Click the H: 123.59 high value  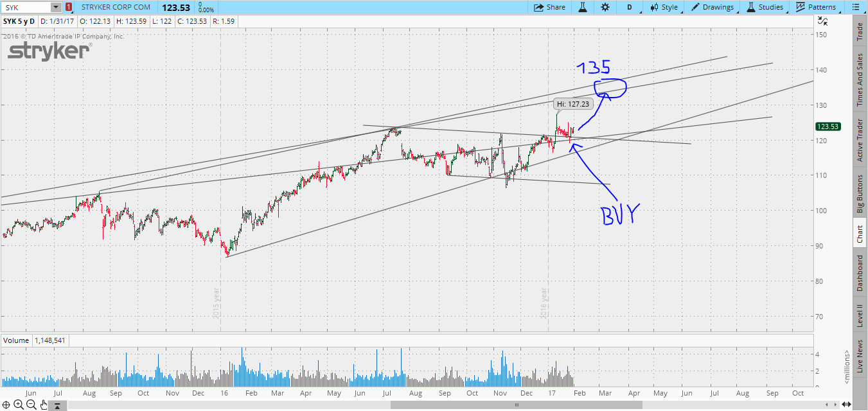[132, 21]
